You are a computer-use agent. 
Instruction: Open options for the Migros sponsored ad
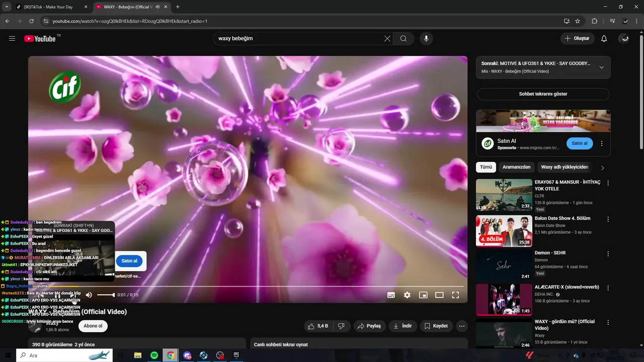[x=601, y=143]
